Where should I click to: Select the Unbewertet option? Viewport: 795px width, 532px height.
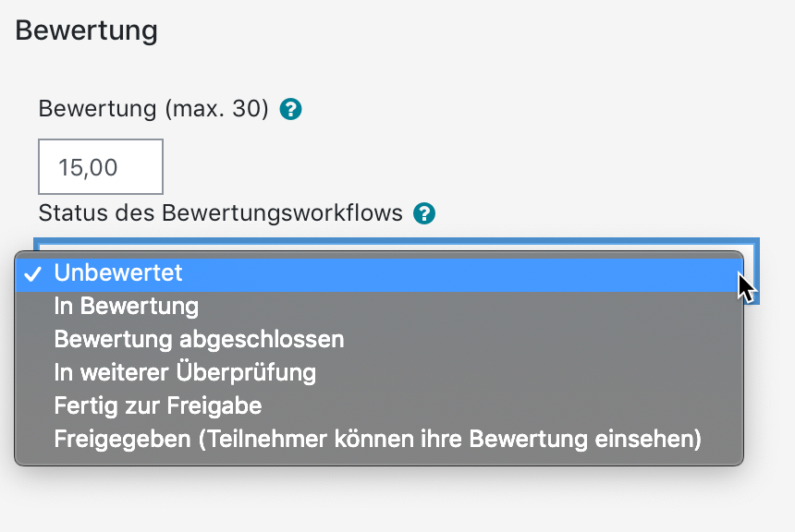pyautogui.click(x=118, y=273)
